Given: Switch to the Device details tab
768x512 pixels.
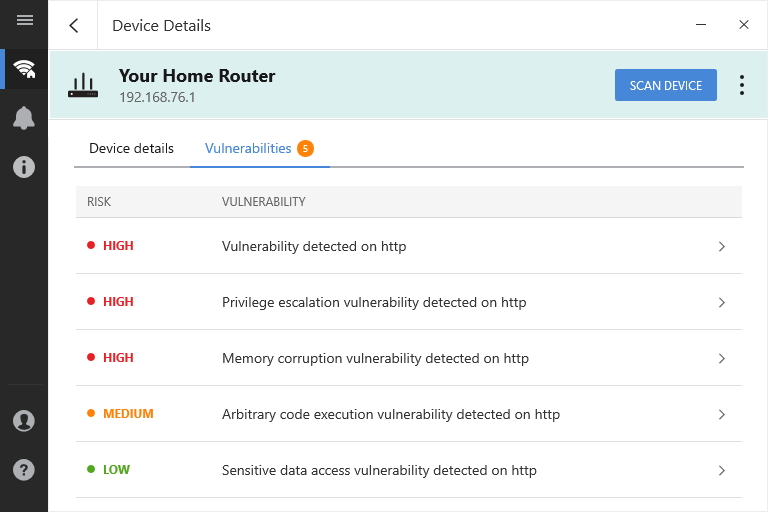Looking at the screenshot, I should coord(131,148).
